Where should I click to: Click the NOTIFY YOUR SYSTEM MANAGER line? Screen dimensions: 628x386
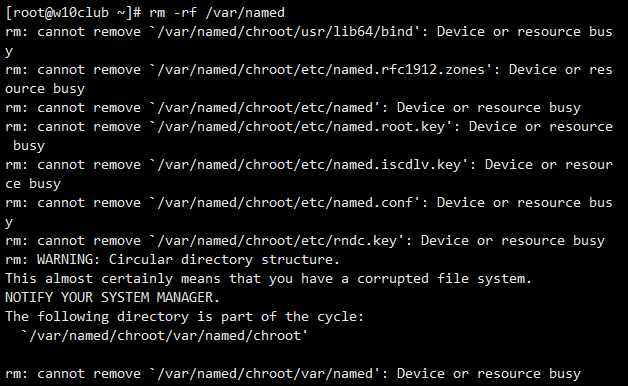113,298
